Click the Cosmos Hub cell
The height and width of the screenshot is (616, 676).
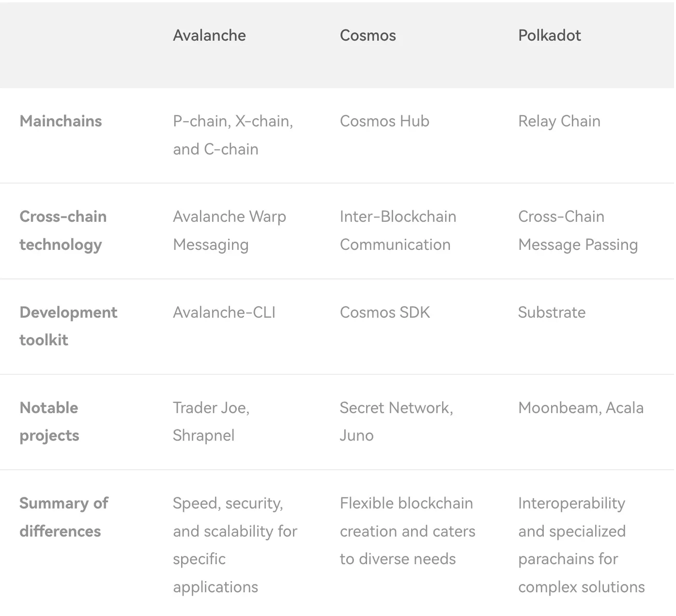pyautogui.click(x=384, y=121)
